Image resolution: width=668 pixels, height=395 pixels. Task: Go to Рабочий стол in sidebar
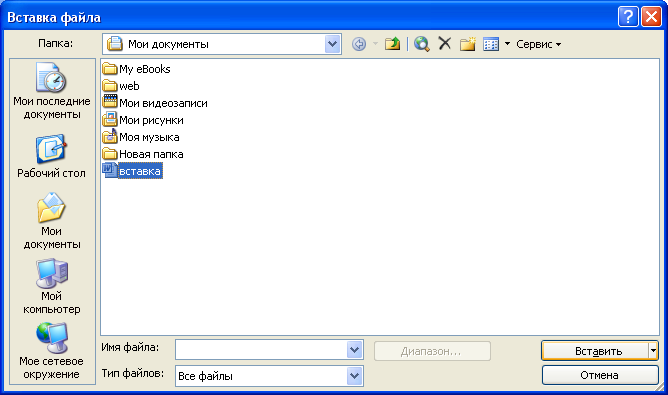pos(52,156)
